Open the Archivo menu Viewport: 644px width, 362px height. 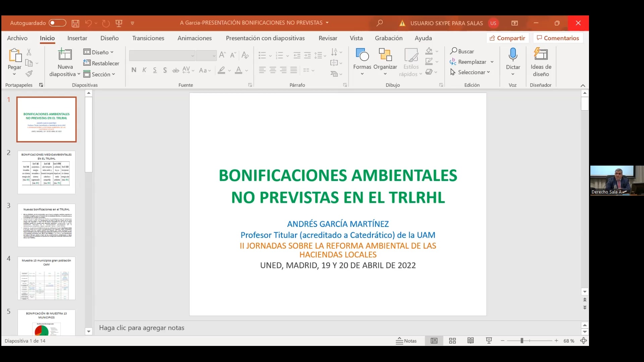[x=17, y=38]
